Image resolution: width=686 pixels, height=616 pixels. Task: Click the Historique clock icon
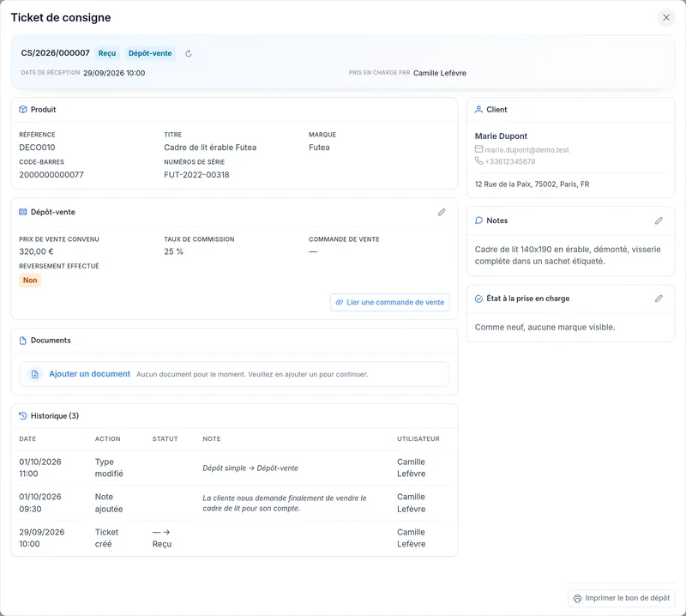tap(23, 416)
